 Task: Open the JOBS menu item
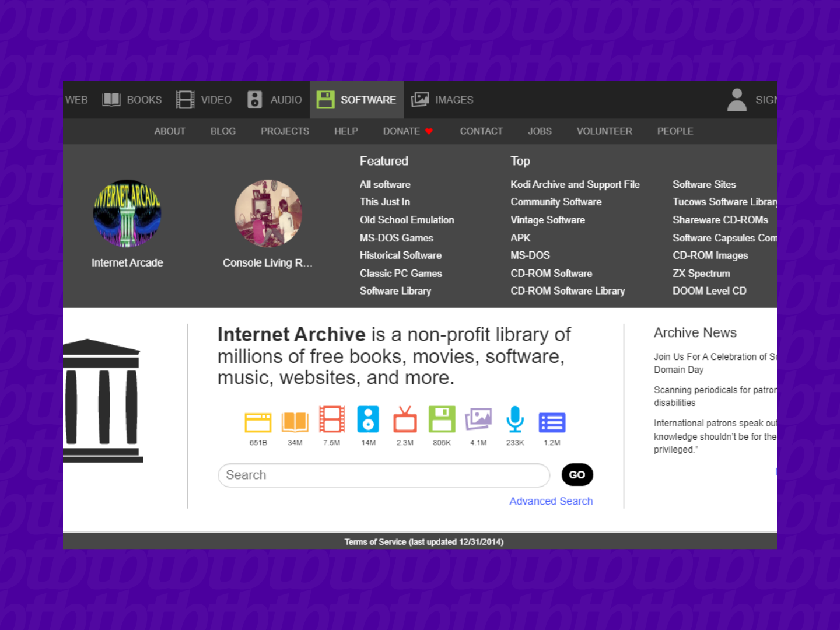click(x=540, y=131)
